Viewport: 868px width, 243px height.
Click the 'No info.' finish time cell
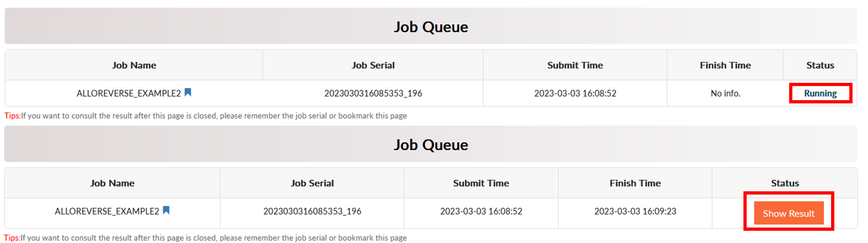[725, 93]
